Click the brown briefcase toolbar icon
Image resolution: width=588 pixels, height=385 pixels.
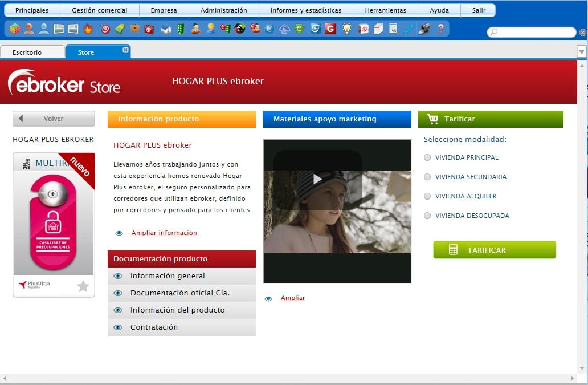click(135, 29)
